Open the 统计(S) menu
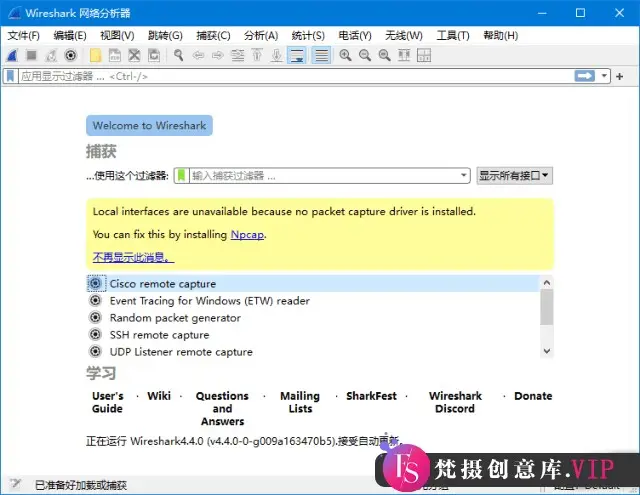 308,36
